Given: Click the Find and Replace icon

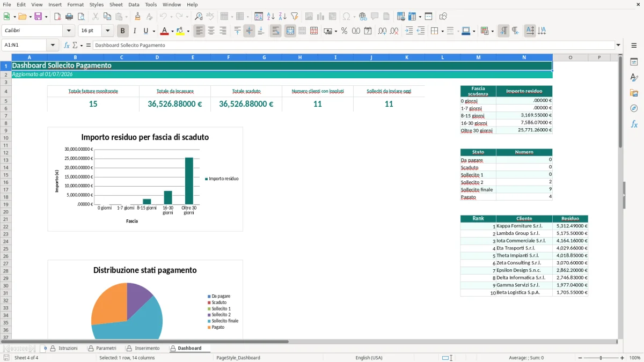Looking at the screenshot, I should pos(199,17).
